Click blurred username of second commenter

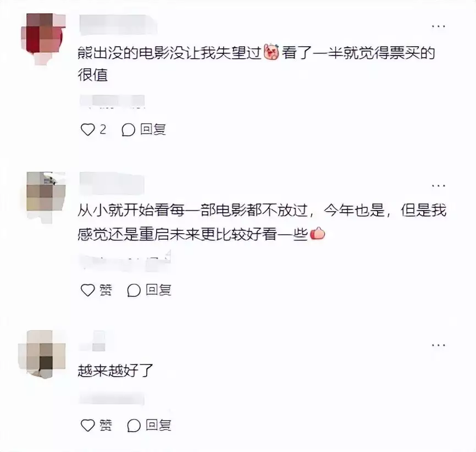[112, 184]
